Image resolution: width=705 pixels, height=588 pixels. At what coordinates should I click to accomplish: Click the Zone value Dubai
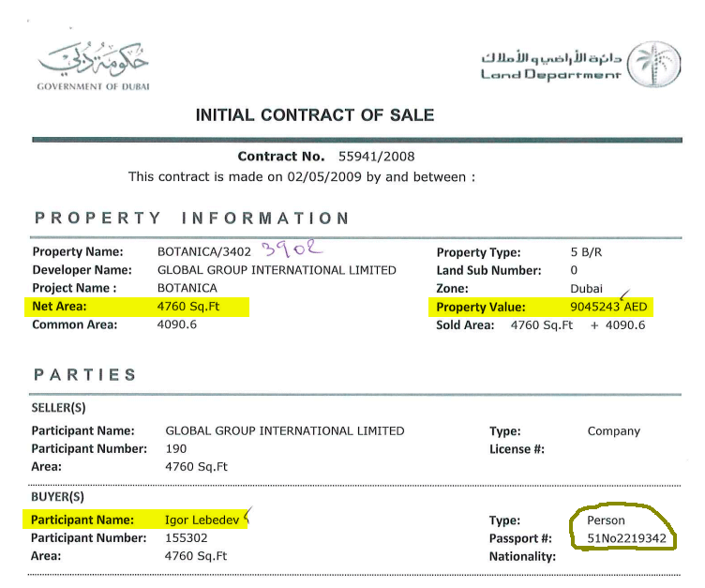pos(586,289)
